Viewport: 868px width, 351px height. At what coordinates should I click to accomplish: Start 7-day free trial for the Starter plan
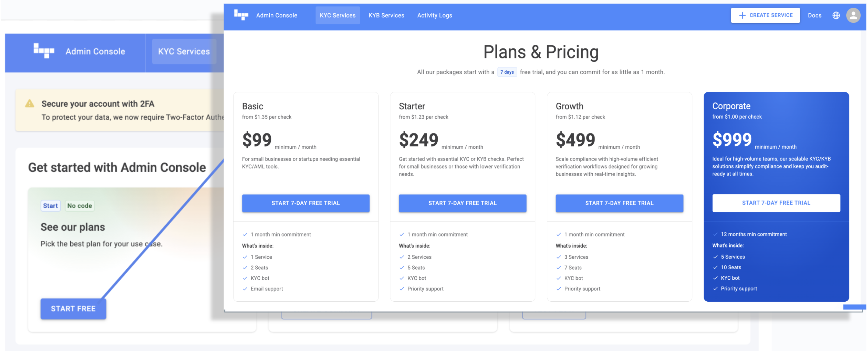[462, 203]
